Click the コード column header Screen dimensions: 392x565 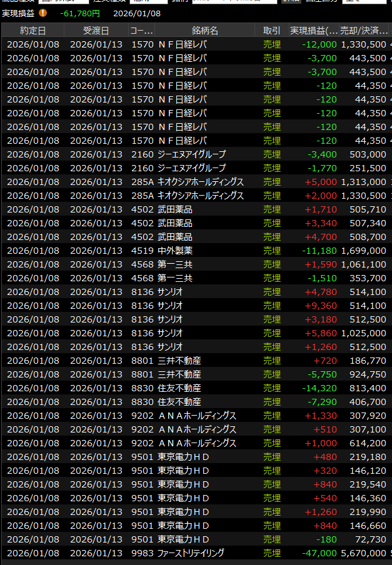coord(142,31)
